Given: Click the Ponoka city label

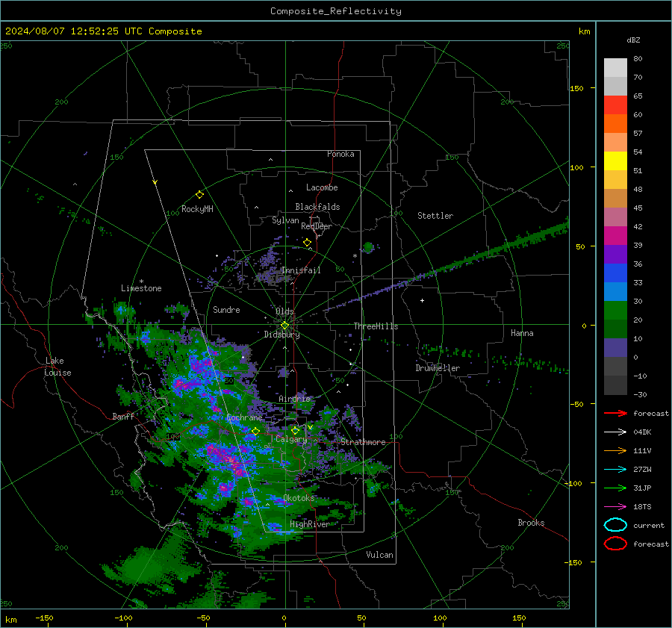Looking at the screenshot, I should click(340, 154).
